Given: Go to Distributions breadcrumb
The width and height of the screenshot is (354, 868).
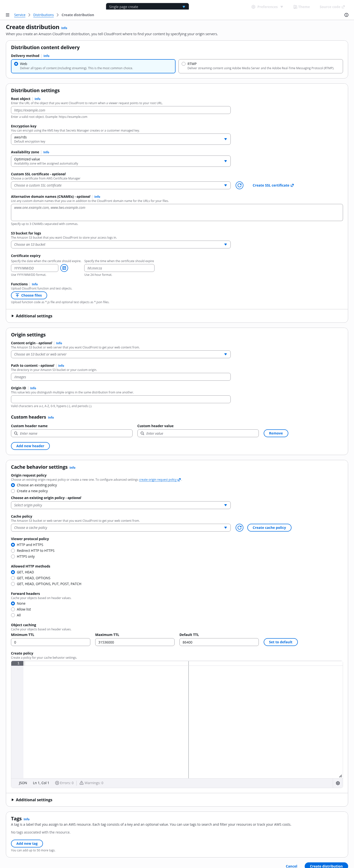Looking at the screenshot, I should coord(43,15).
